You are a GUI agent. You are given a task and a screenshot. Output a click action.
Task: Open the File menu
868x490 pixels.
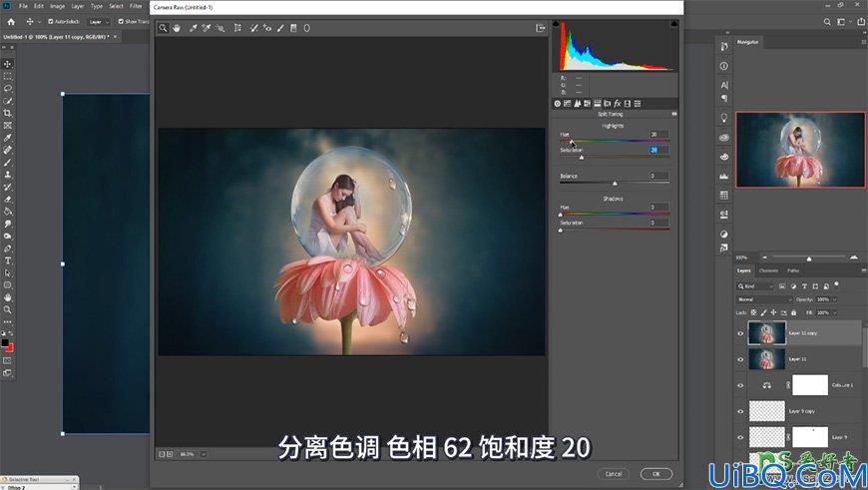pos(23,6)
